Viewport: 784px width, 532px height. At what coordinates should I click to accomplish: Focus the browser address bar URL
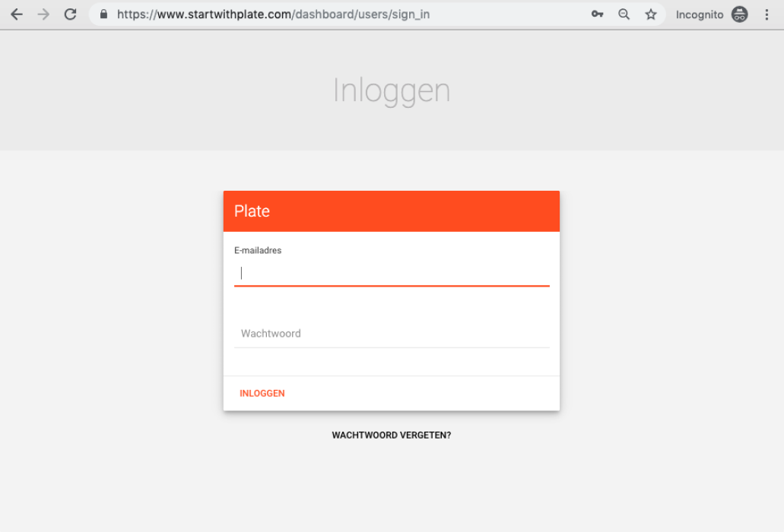tap(274, 14)
